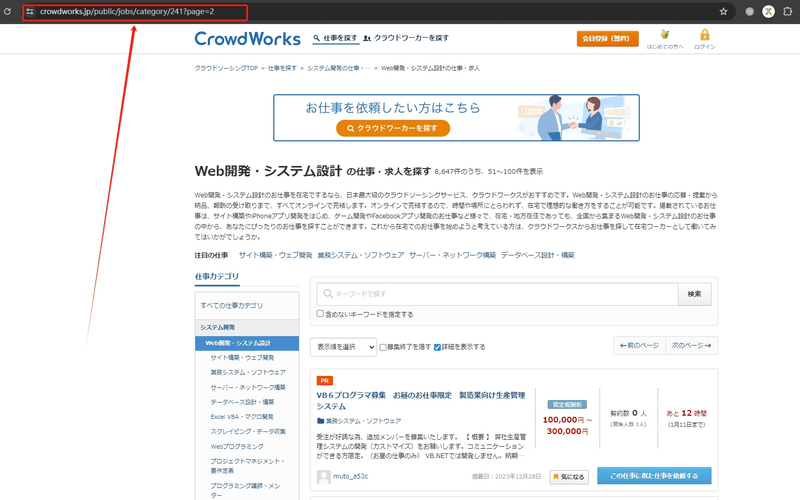Image resolution: width=800 pixels, height=500 pixels.
Task: Uncheck the 詳細を表示する checkbox
Action: (x=437, y=347)
